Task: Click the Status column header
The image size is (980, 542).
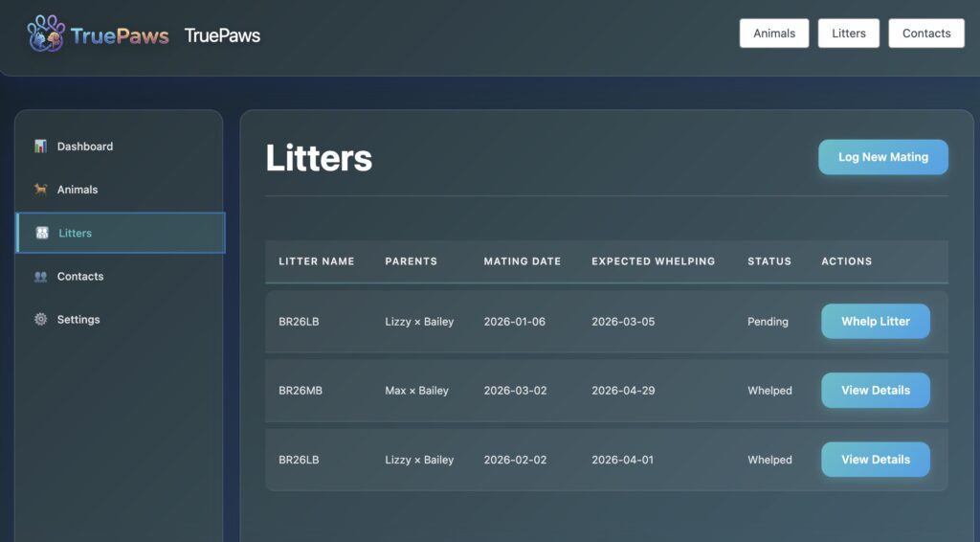Action: pyautogui.click(x=768, y=261)
